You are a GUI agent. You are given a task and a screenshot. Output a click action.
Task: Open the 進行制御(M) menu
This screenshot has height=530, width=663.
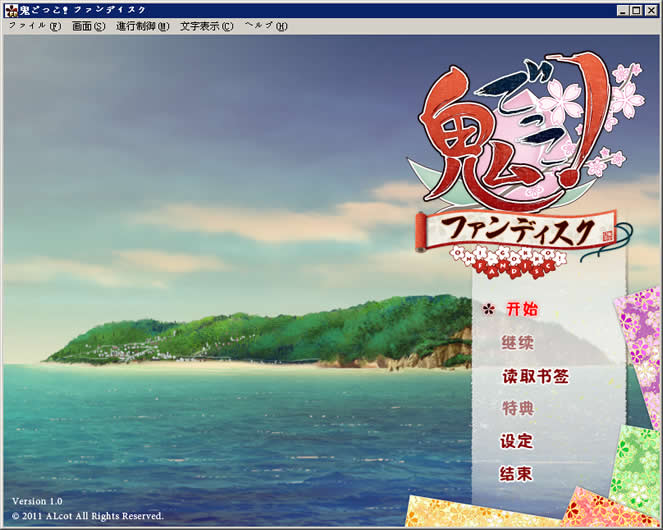[142, 26]
